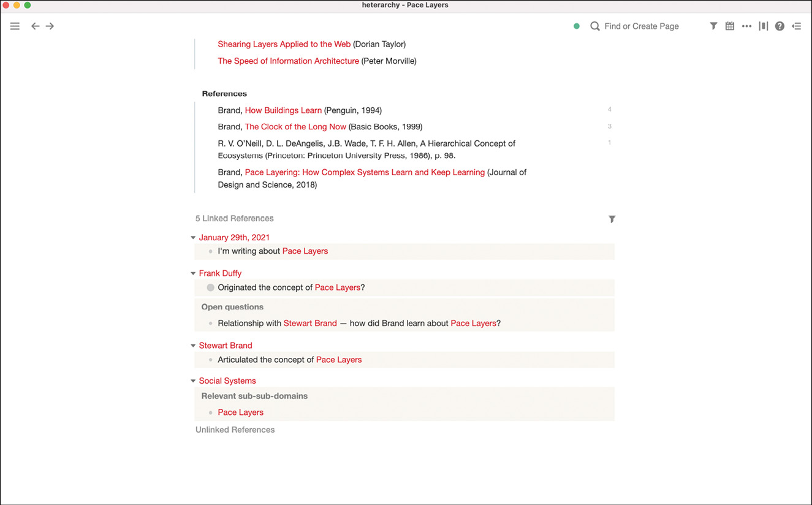The width and height of the screenshot is (812, 505).
Task: Go forward with the right arrow
Action: pos(50,26)
